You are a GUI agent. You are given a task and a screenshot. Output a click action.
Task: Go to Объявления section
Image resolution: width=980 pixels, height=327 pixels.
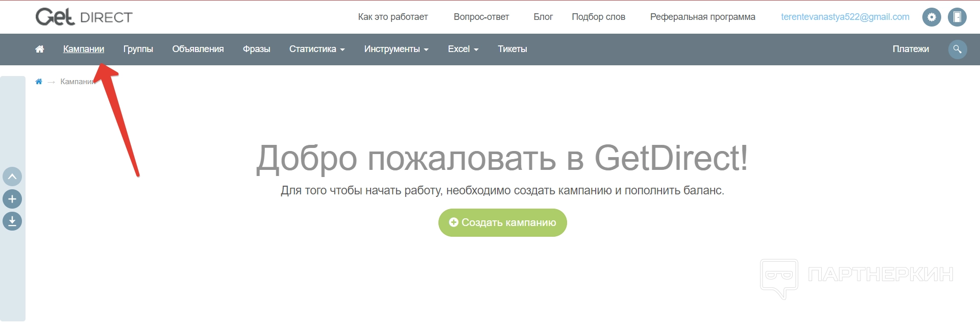pyautogui.click(x=198, y=49)
